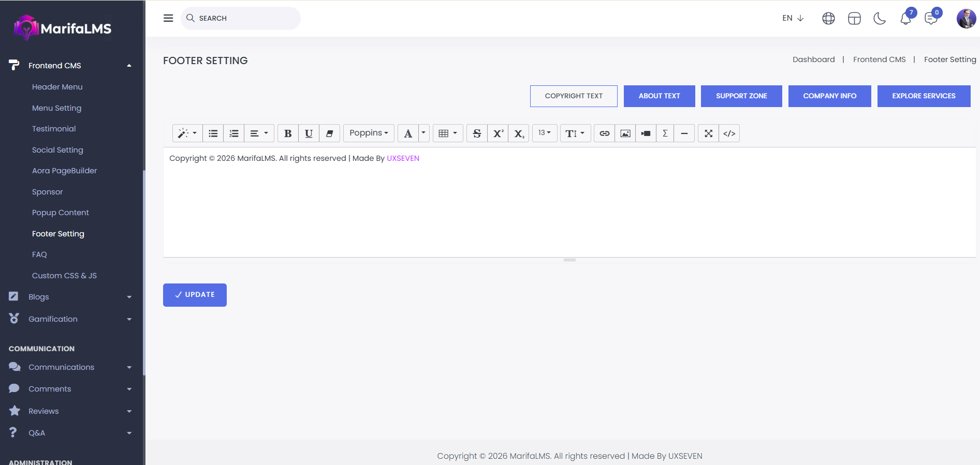Image resolution: width=980 pixels, height=465 pixels.
Task: Switch to the About Text tab
Action: (659, 96)
